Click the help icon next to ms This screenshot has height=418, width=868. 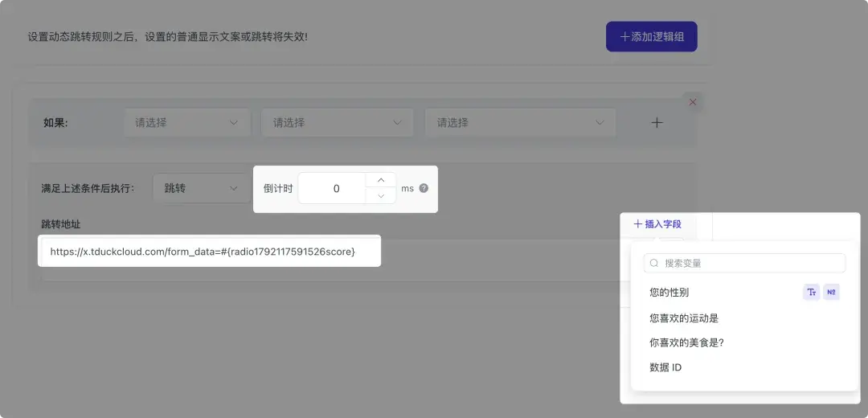(424, 188)
